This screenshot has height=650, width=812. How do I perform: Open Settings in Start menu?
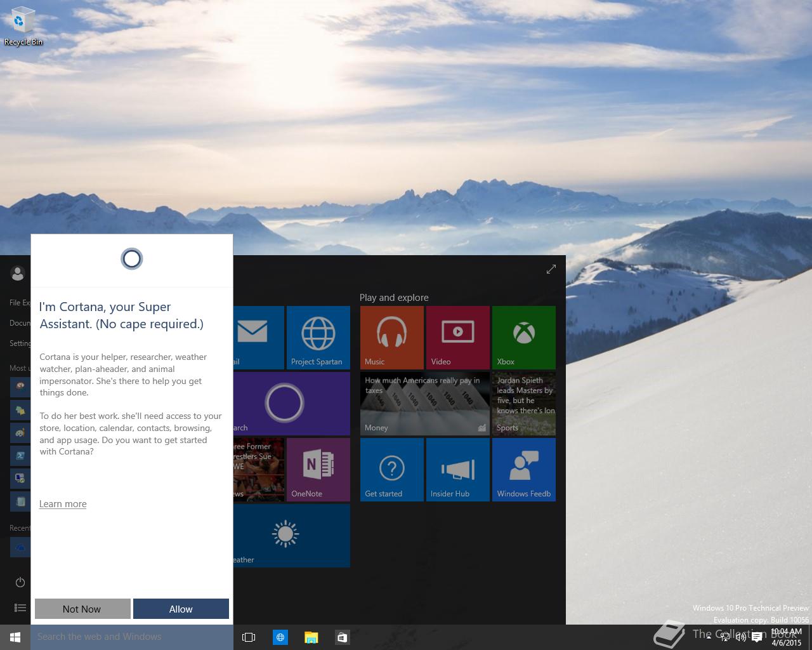19,343
